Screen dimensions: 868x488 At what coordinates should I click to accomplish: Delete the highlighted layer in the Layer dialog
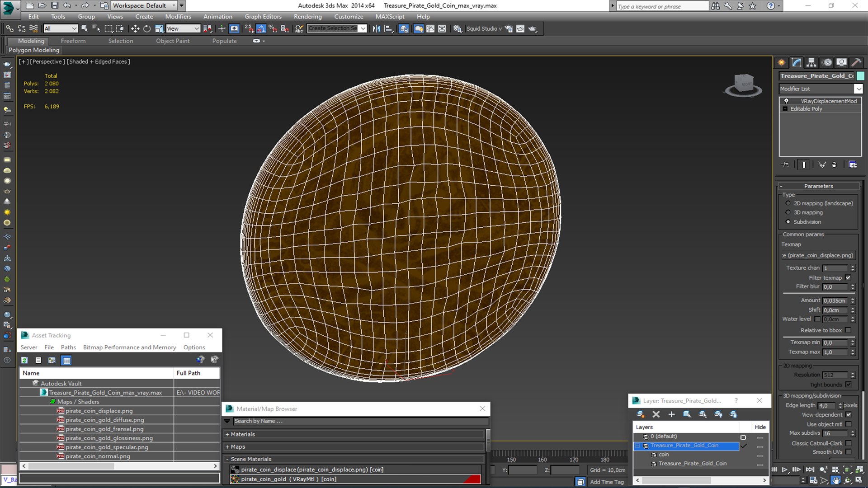click(x=656, y=414)
